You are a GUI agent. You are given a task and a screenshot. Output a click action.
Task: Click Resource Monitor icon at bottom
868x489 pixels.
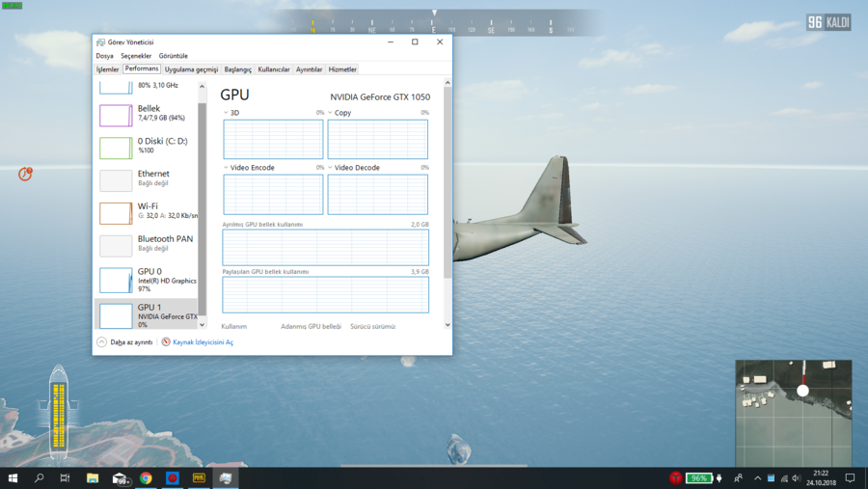point(166,341)
